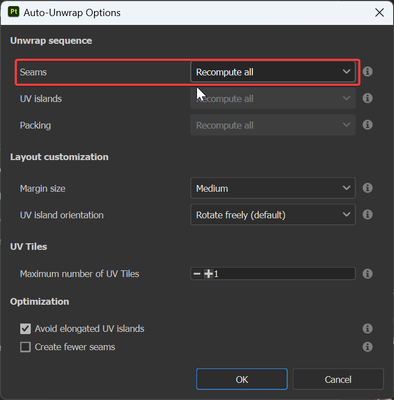This screenshot has width=394, height=400.
Task: Enable Create fewer seams checkbox
Action: [25, 347]
